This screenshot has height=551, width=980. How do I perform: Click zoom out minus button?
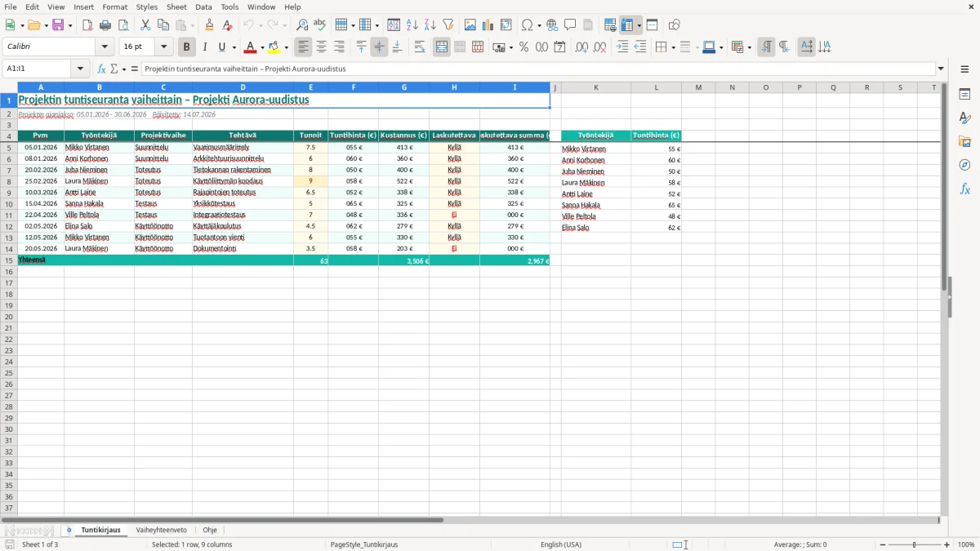tap(882, 544)
